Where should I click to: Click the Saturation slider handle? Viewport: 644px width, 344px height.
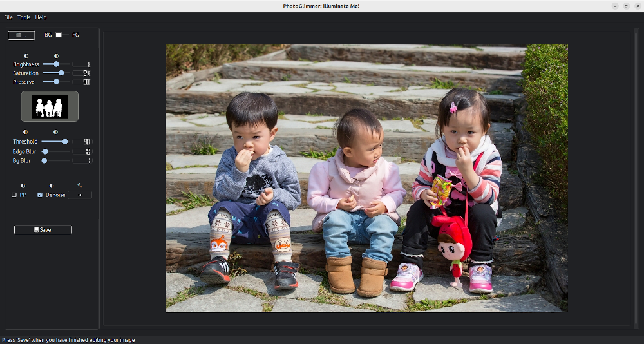[x=61, y=73]
